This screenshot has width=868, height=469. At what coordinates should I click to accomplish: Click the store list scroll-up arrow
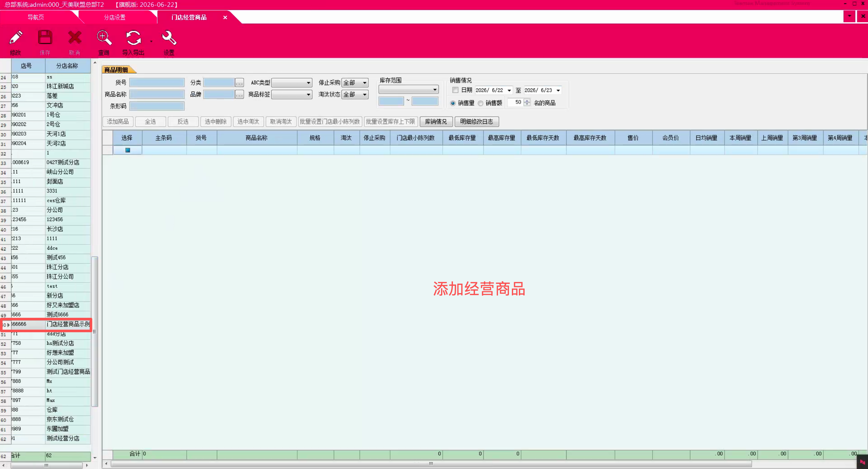95,63
